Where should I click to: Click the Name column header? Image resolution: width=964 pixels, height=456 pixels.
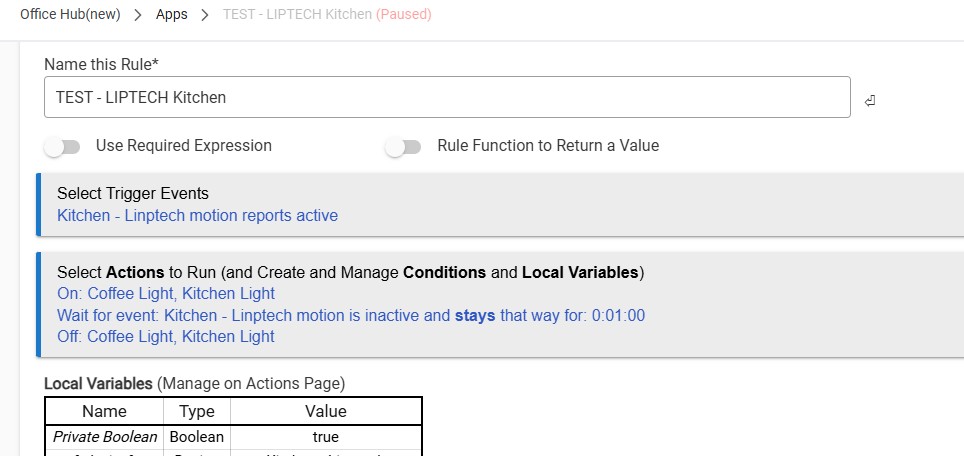tap(104, 411)
